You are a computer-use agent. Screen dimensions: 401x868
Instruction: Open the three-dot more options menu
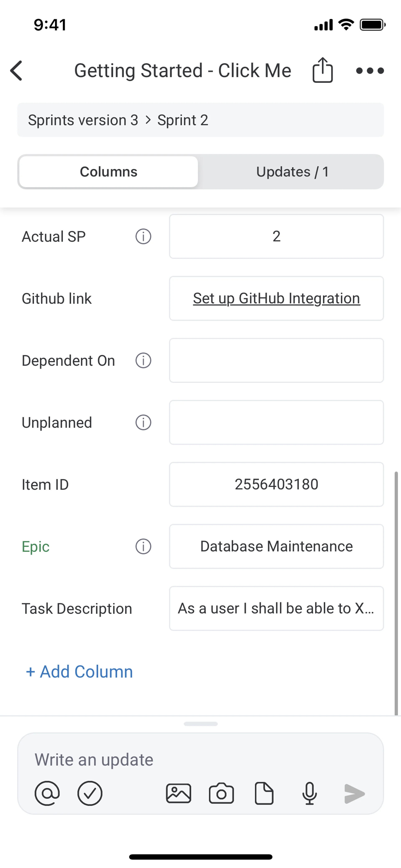pyautogui.click(x=370, y=71)
